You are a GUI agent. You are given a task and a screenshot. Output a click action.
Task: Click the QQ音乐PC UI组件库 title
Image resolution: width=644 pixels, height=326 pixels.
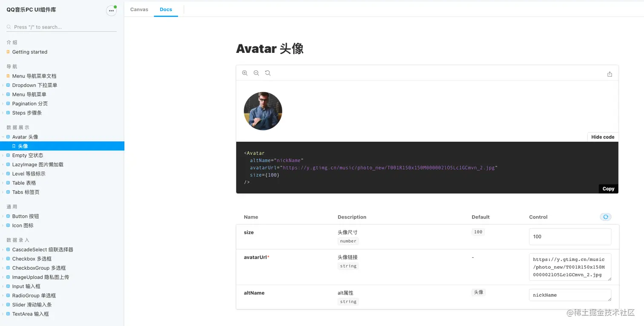31,9
